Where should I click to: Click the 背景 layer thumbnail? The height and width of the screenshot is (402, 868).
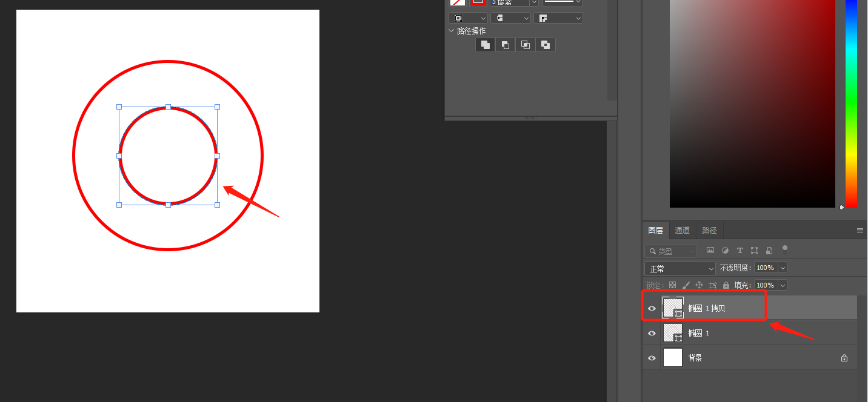click(673, 358)
